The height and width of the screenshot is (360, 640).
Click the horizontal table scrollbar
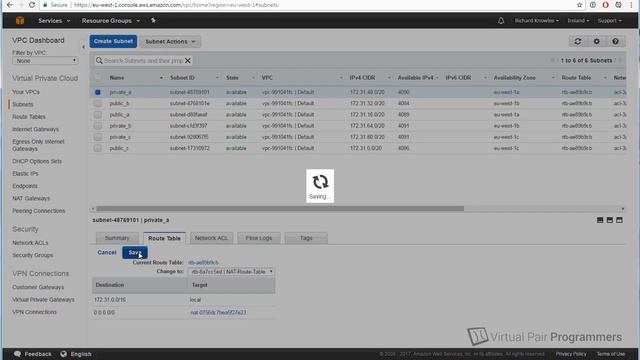[280, 209]
